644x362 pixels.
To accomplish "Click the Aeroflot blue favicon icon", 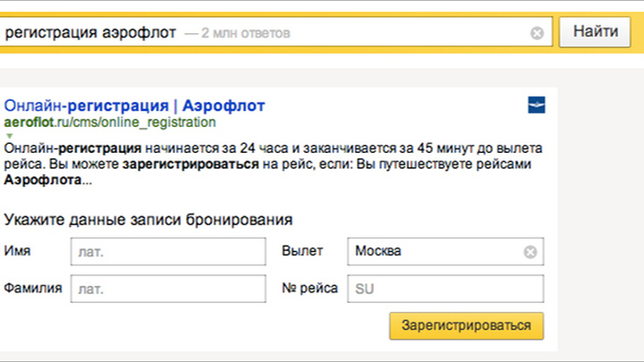I will point(537,105).
